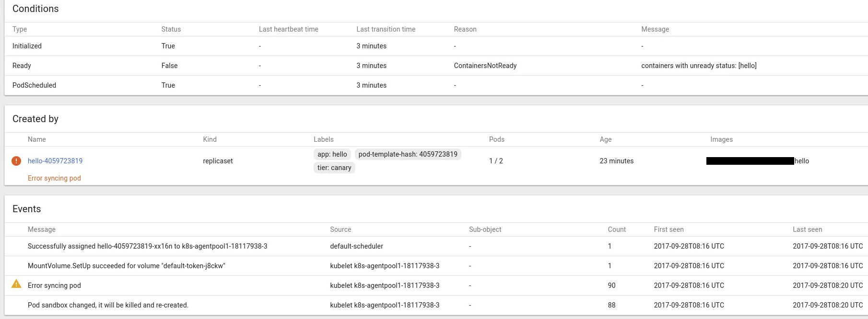Select the 'Pod sandbox changed' event message
The width and height of the screenshot is (868, 319).
[108, 305]
